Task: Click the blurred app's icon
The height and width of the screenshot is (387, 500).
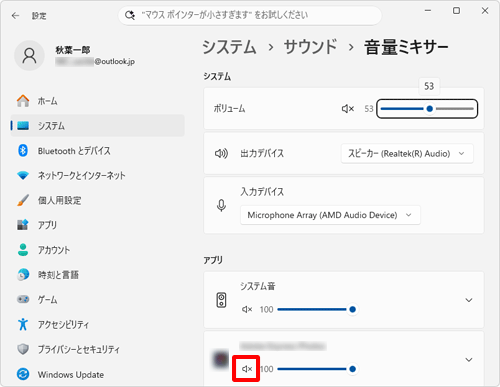Action: (x=221, y=360)
